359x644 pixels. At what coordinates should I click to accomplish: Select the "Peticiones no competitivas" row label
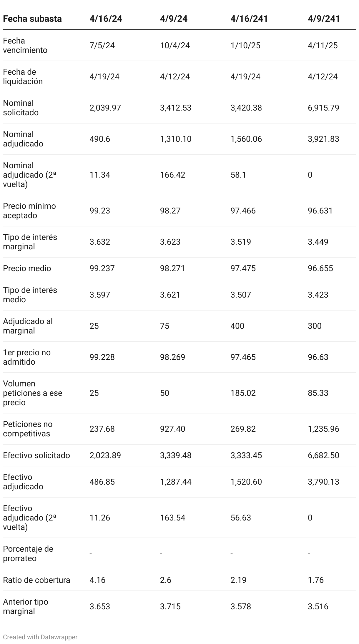point(28,429)
